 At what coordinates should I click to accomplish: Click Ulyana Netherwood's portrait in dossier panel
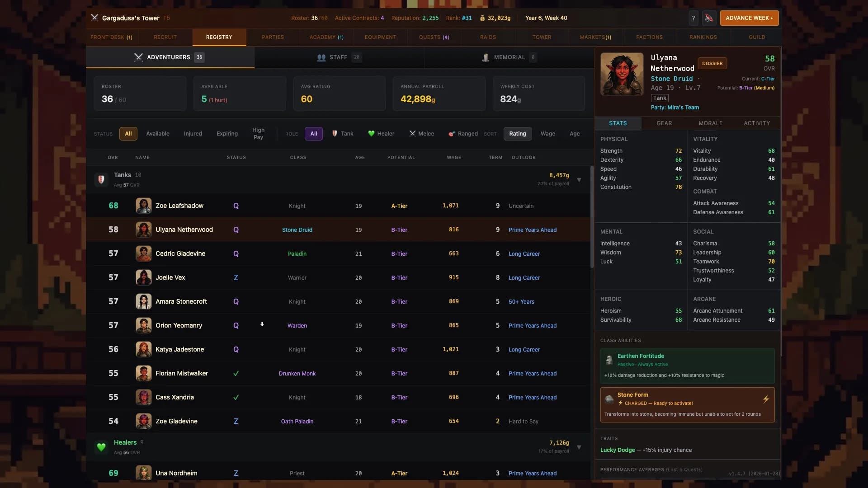[x=622, y=74]
